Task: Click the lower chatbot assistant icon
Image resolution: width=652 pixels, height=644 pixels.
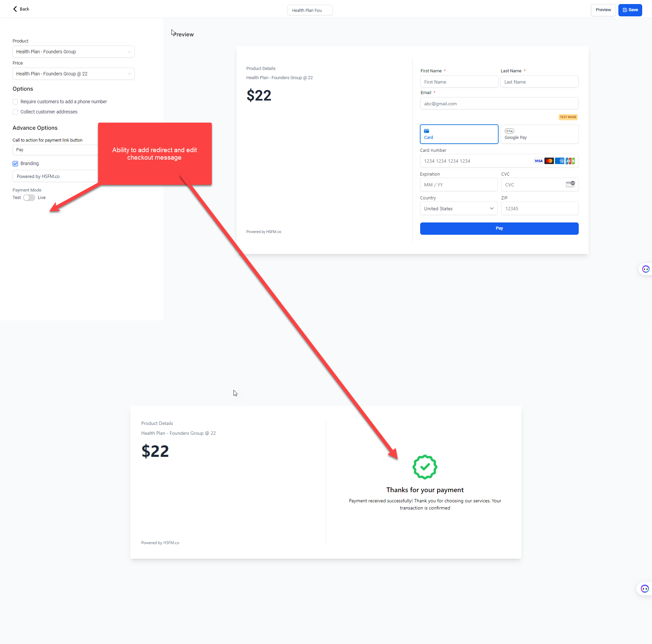Action: (645, 589)
